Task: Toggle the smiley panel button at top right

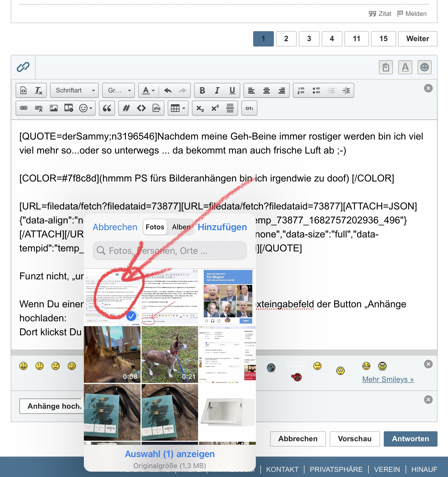Action: tap(424, 67)
